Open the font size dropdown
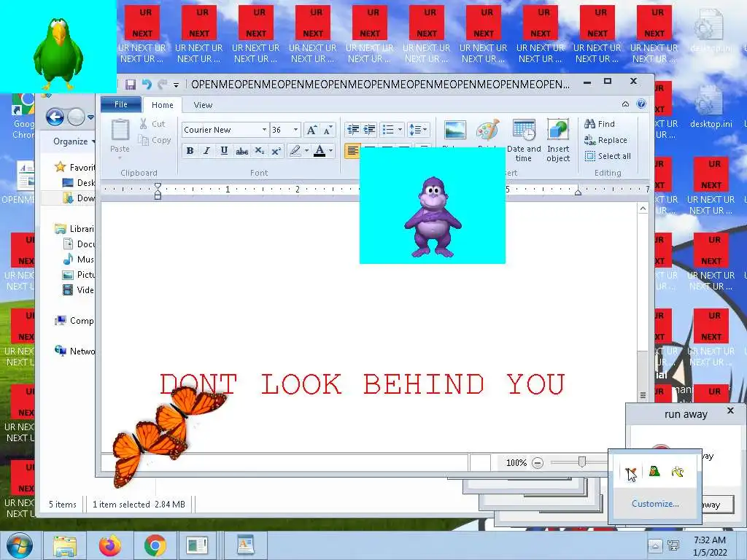Image resolution: width=747 pixels, height=560 pixels. point(295,130)
